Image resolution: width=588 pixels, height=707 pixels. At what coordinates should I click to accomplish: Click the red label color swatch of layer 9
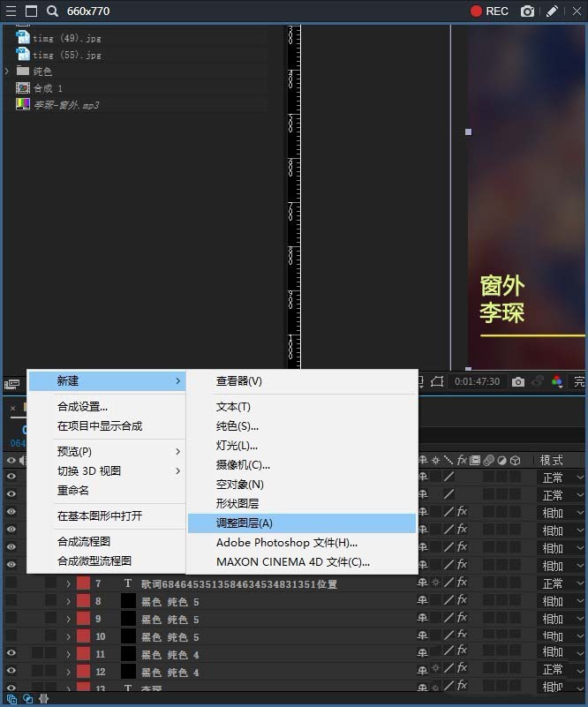click(x=83, y=618)
